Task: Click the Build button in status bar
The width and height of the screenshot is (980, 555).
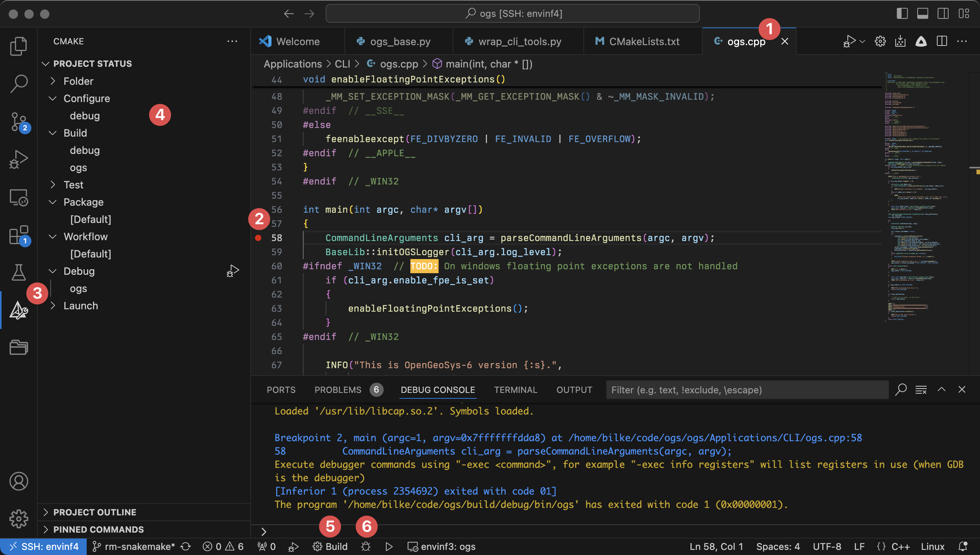Action: point(335,546)
